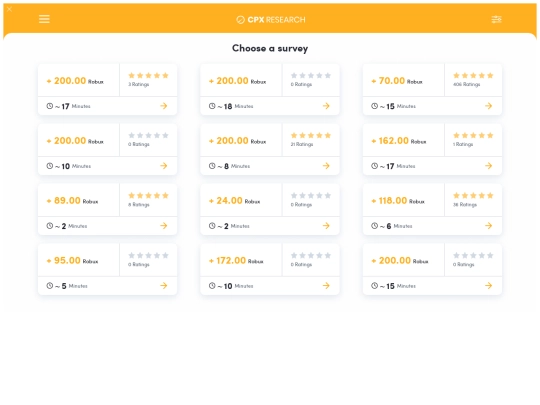The height and width of the screenshot is (405, 540).
Task: Select the '+ 172.00 Robux' reward text
Action: point(236,261)
